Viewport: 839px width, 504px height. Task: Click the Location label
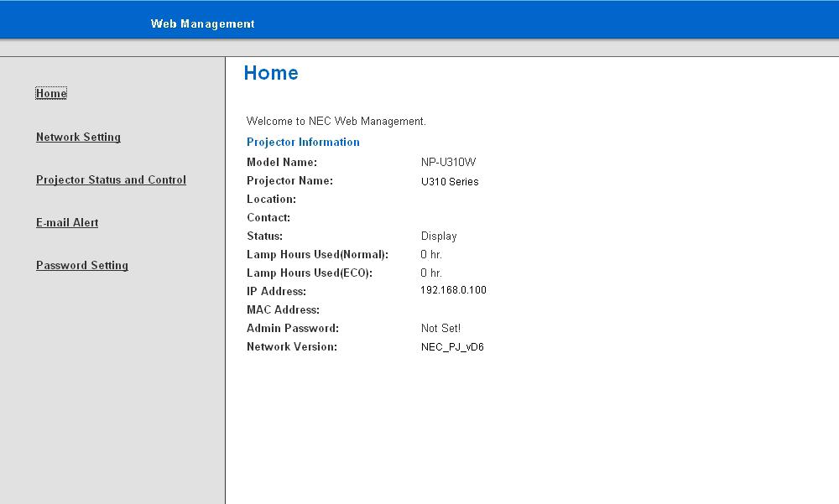(x=271, y=199)
